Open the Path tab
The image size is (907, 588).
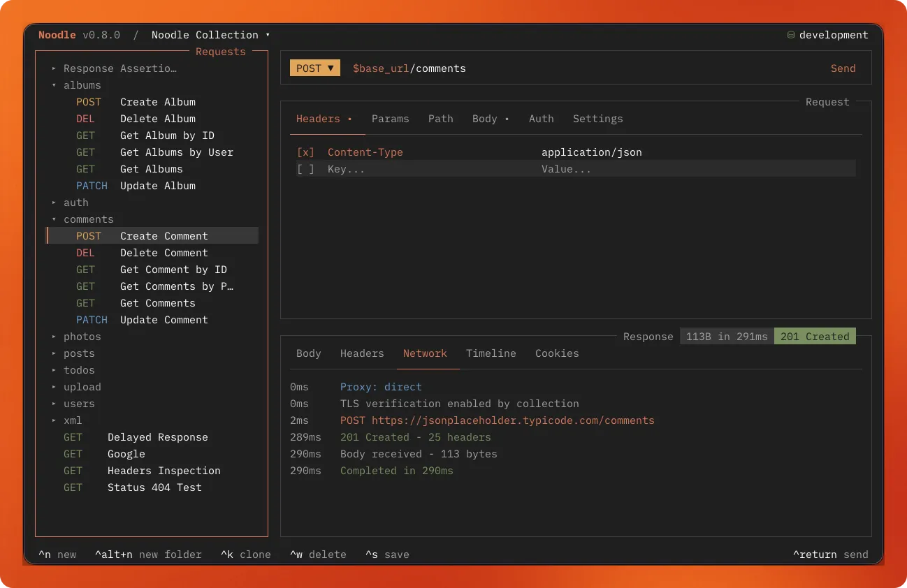[x=441, y=119]
